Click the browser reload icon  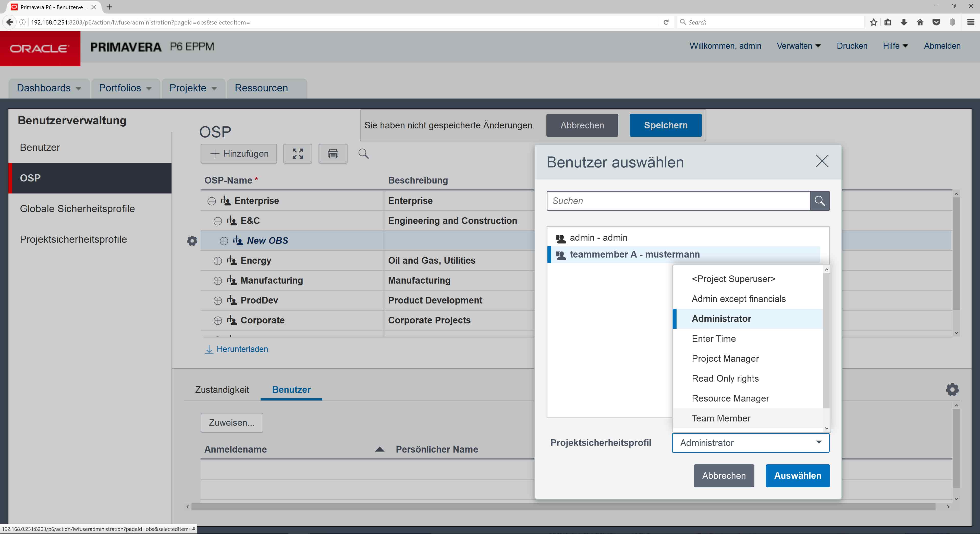pyautogui.click(x=666, y=22)
